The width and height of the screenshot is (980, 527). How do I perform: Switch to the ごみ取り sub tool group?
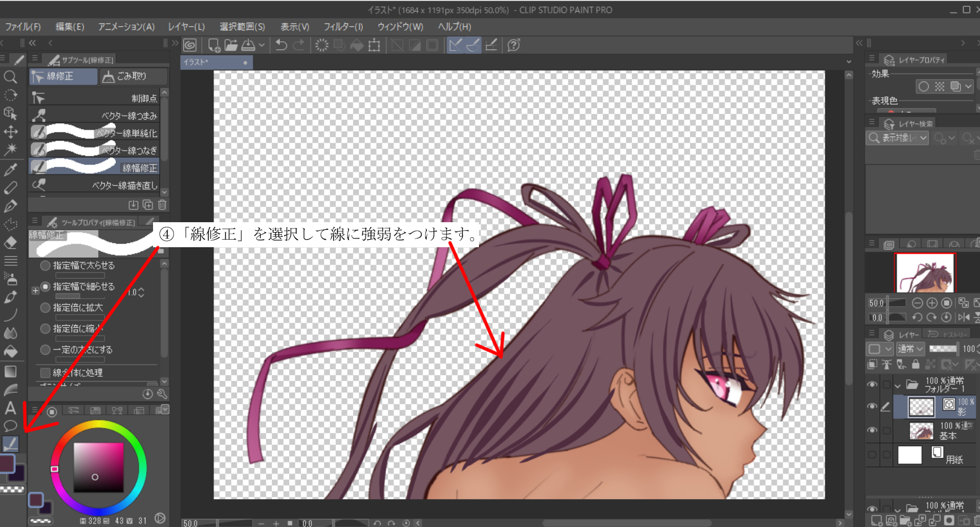click(133, 76)
